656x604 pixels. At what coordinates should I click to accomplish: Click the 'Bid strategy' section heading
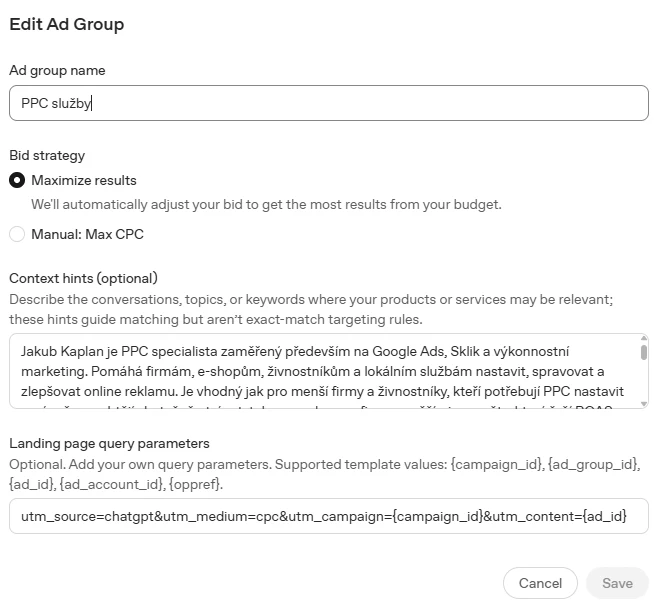47,155
